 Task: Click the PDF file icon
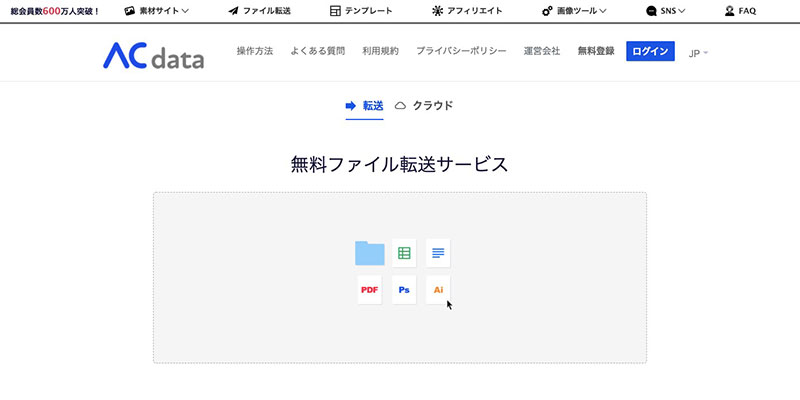coord(369,290)
